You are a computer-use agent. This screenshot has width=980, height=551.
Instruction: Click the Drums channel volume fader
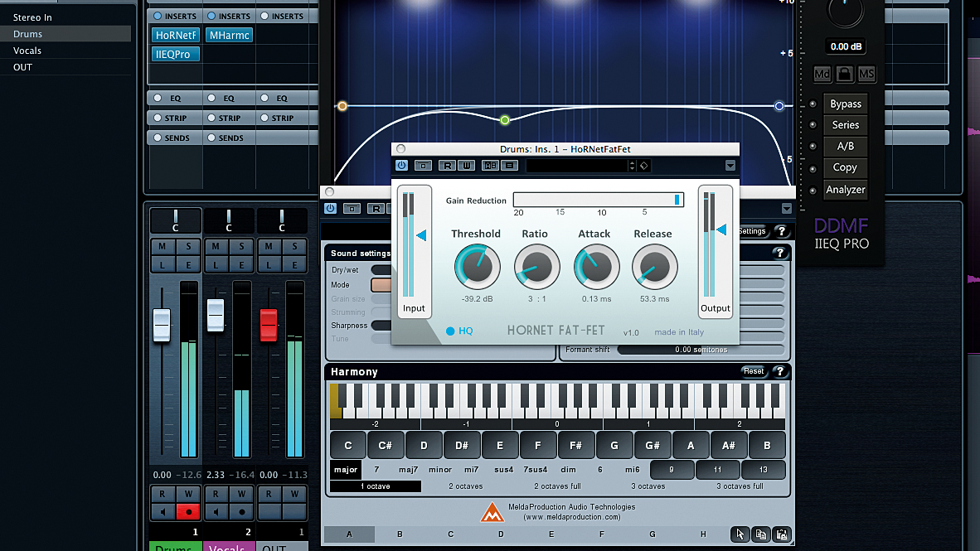click(162, 325)
